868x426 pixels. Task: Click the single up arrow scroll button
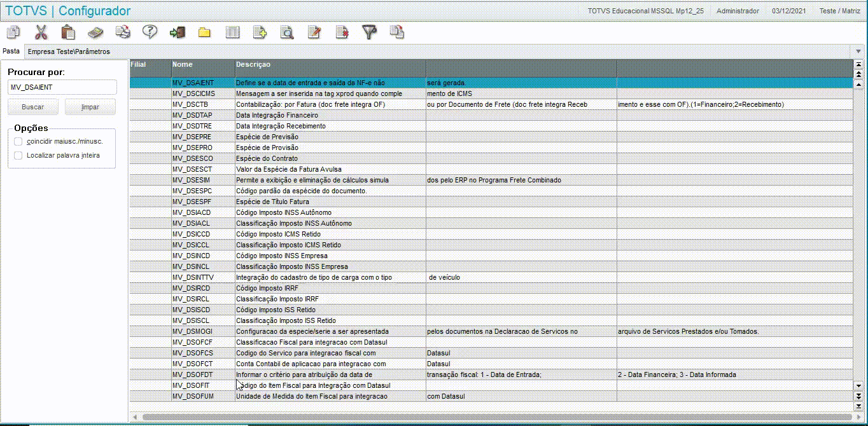(858, 84)
